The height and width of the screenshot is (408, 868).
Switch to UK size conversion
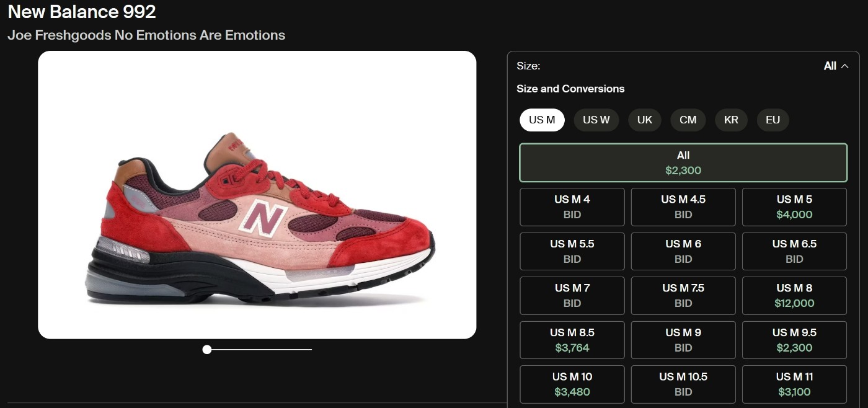[x=645, y=120]
